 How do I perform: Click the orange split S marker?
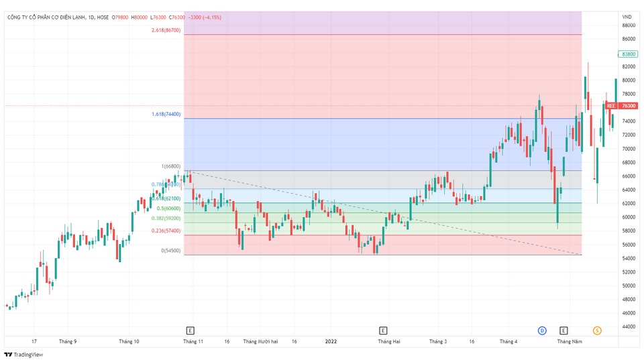[x=597, y=330]
